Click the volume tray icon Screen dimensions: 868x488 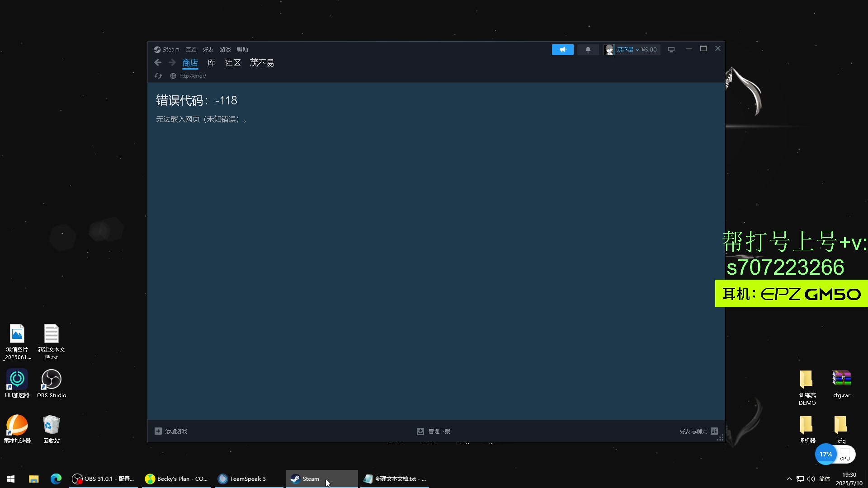(x=811, y=479)
